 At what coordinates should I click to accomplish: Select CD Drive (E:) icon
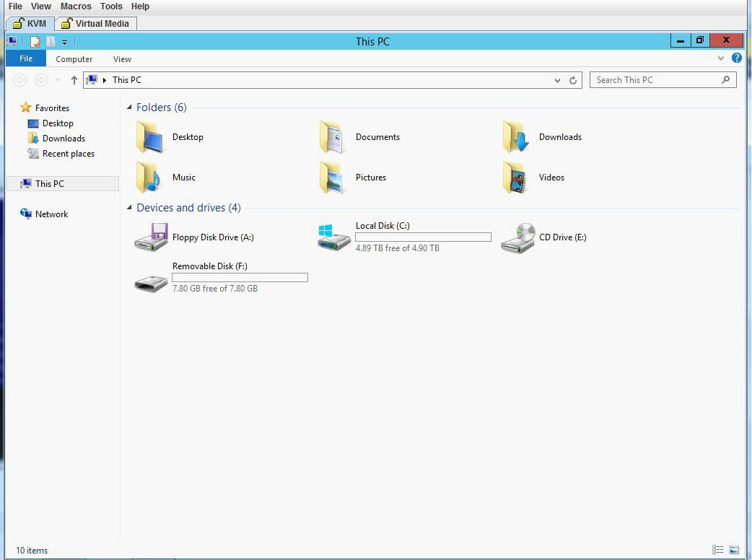518,238
